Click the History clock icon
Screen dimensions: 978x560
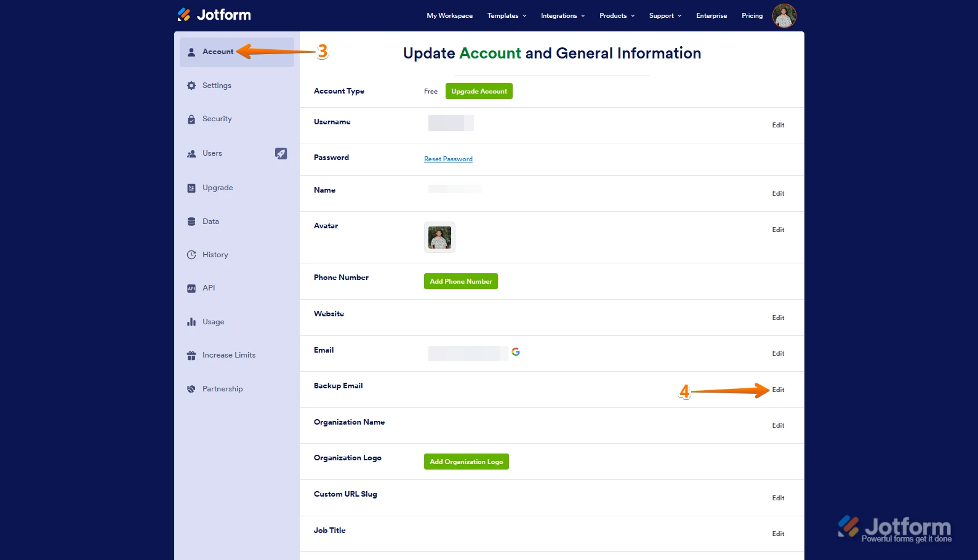pyautogui.click(x=191, y=255)
